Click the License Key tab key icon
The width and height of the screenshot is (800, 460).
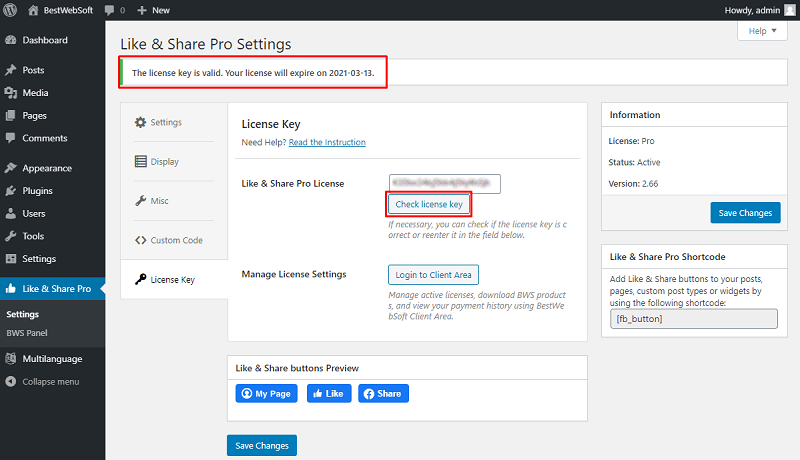(x=140, y=279)
